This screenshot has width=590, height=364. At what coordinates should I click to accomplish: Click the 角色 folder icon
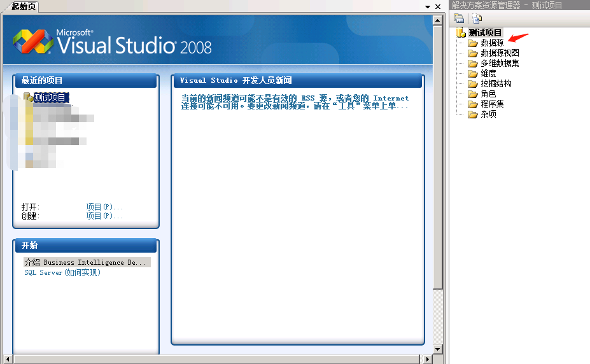(x=473, y=94)
